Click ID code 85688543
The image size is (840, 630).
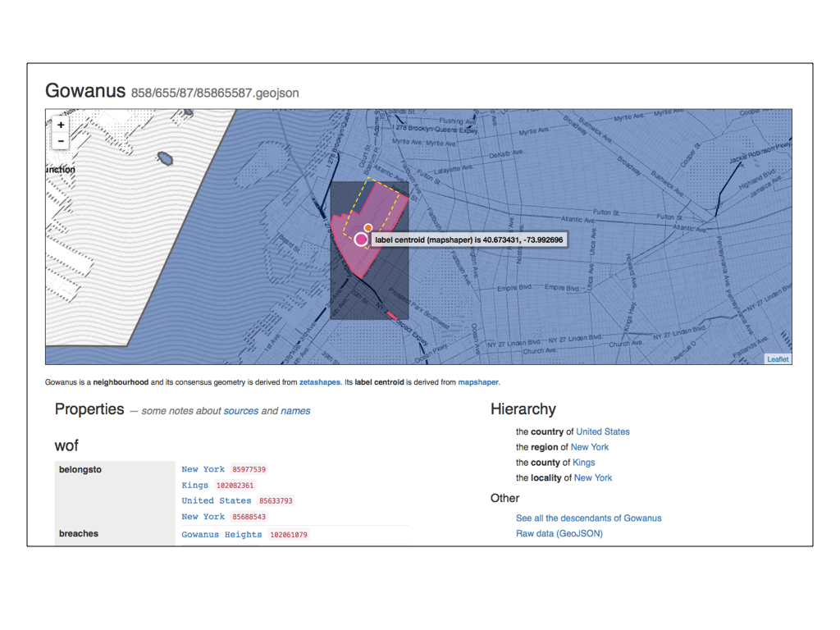pos(249,517)
